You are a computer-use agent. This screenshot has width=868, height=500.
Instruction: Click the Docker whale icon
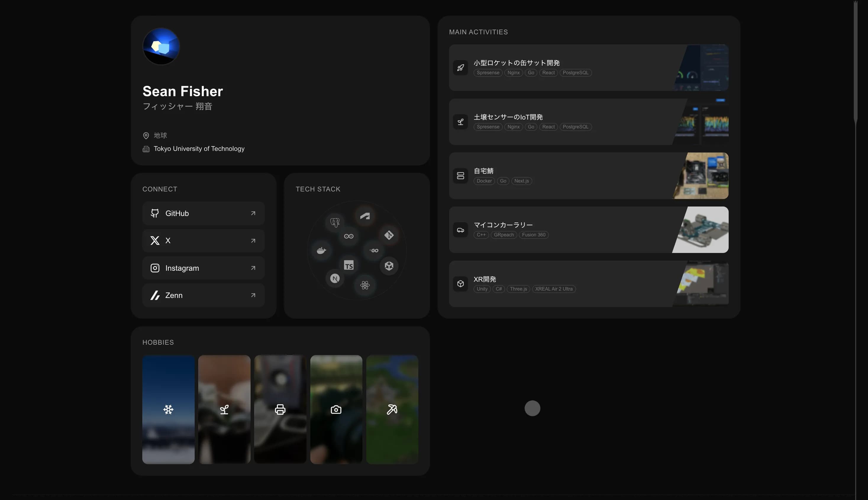(x=321, y=250)
